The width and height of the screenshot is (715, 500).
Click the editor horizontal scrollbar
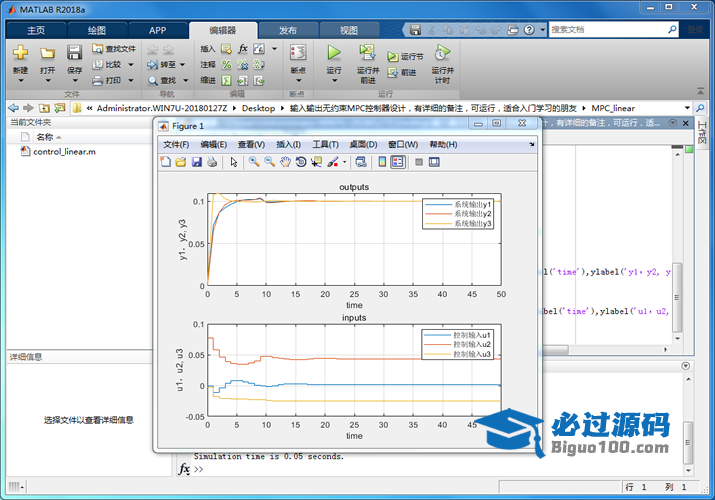tap(555, 350)
